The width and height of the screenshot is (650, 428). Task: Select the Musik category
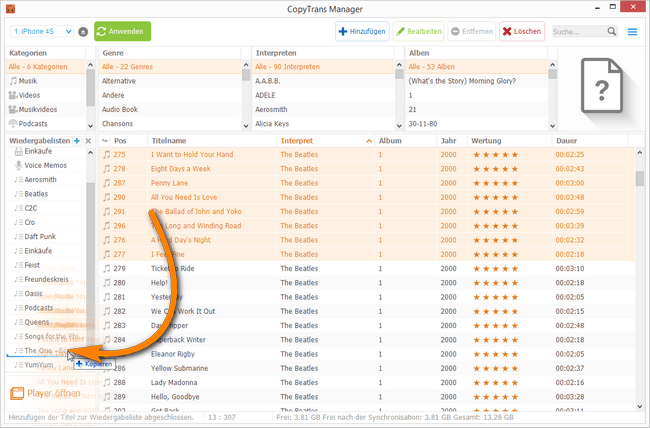coord(46,81)
